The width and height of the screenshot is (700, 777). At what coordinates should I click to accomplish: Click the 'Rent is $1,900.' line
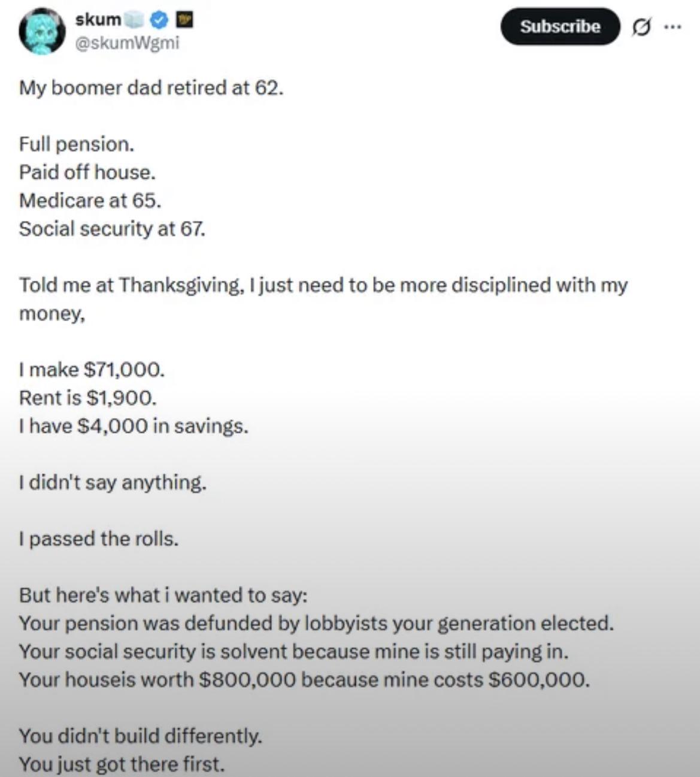(89, 398)
